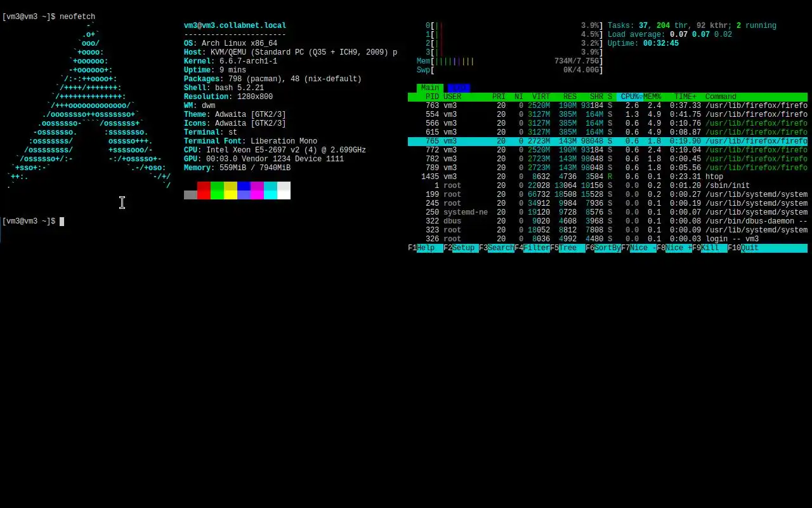The height and width of the screenshot is (508, 812).
Task: Select the Main tab in htop
Action: click(430, 88)
